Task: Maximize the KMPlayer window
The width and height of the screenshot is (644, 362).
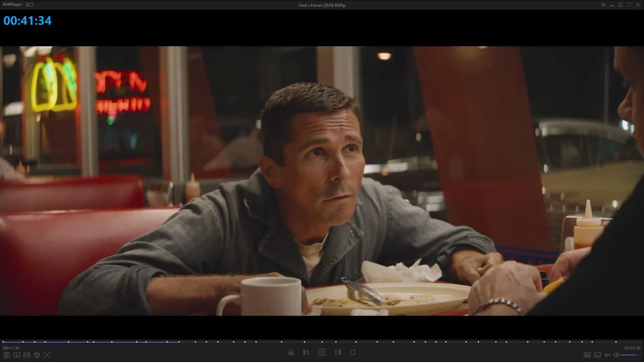Action: click(620, 5)
